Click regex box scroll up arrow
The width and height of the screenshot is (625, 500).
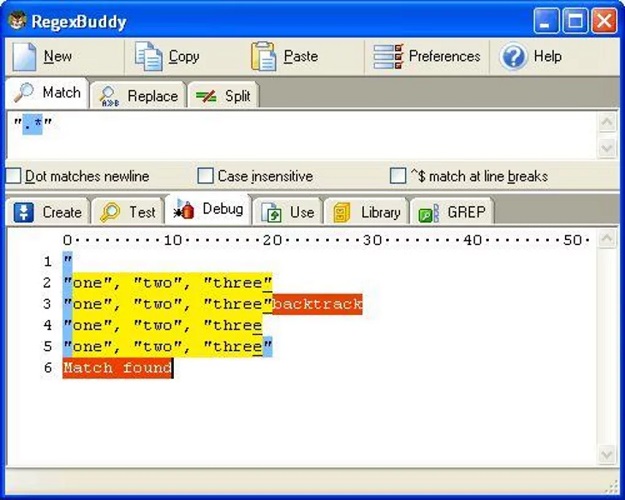pyautogui.click(x=607, y=122)
